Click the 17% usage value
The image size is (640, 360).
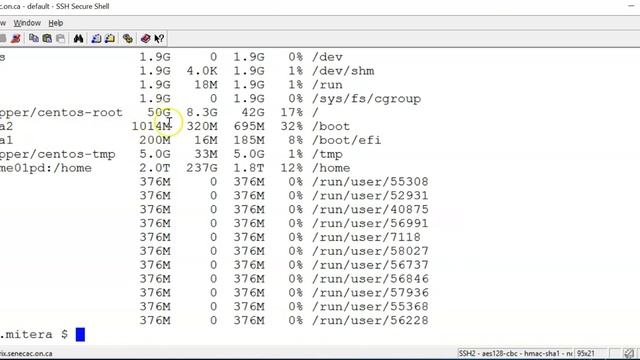pos(291,113)
